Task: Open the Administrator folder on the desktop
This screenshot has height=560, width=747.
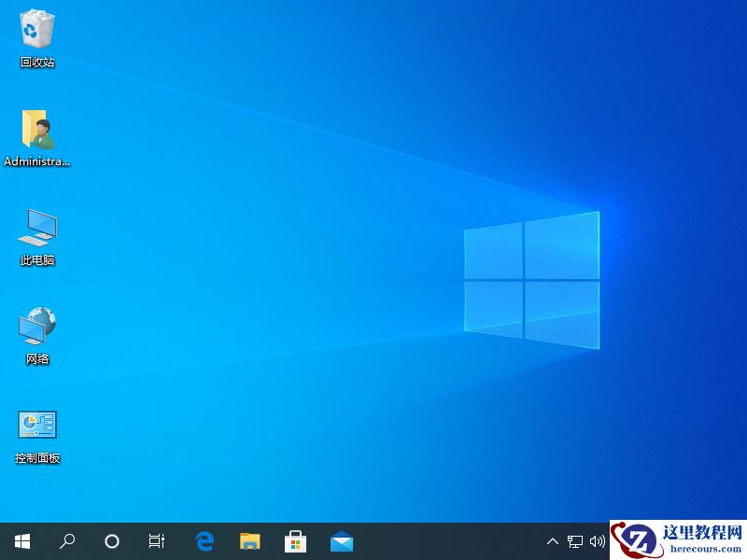Action: (37, 131)
